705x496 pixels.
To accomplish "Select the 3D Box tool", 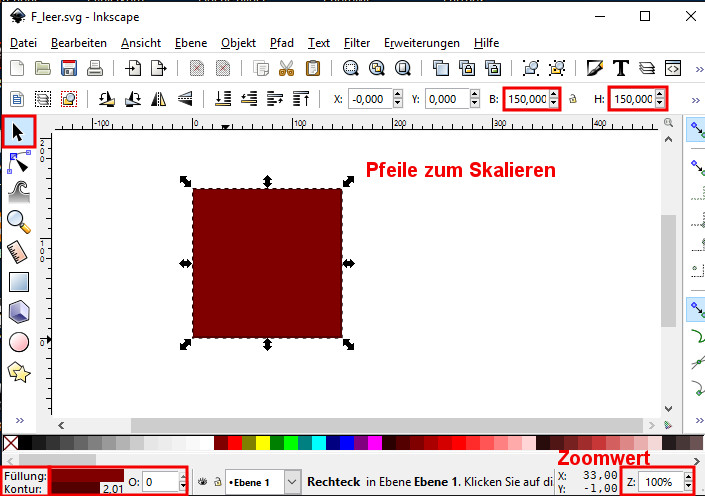I will [x=18, y=312].
